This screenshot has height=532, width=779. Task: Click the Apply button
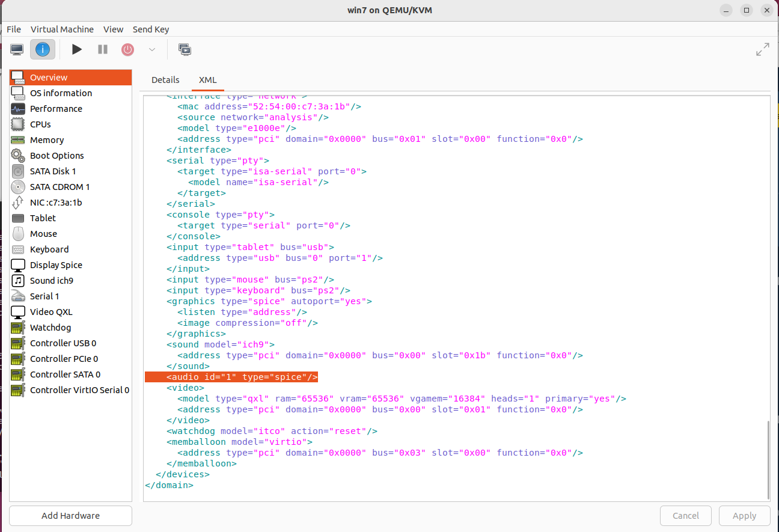744,516
